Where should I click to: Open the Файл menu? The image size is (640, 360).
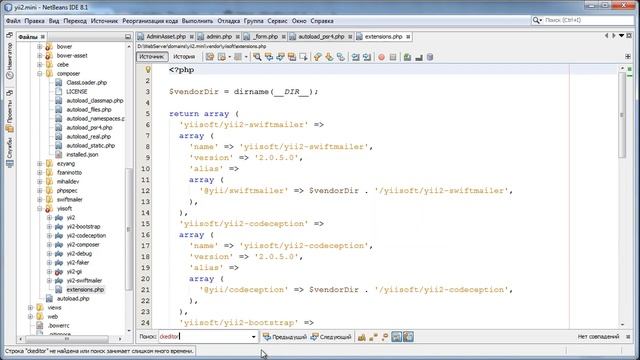point(13,21)
